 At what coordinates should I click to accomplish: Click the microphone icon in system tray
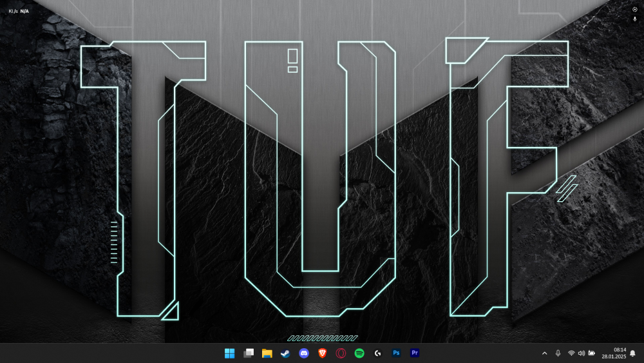click(x=558, y=353)
